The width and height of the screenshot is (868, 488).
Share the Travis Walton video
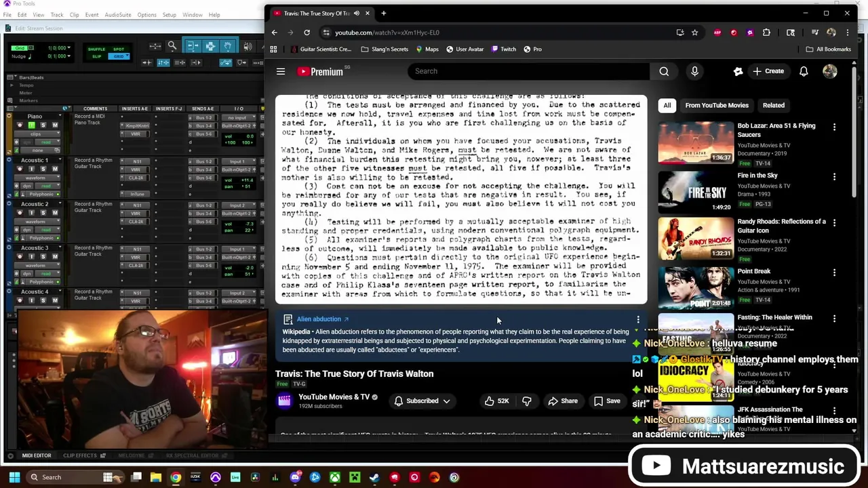563,401
